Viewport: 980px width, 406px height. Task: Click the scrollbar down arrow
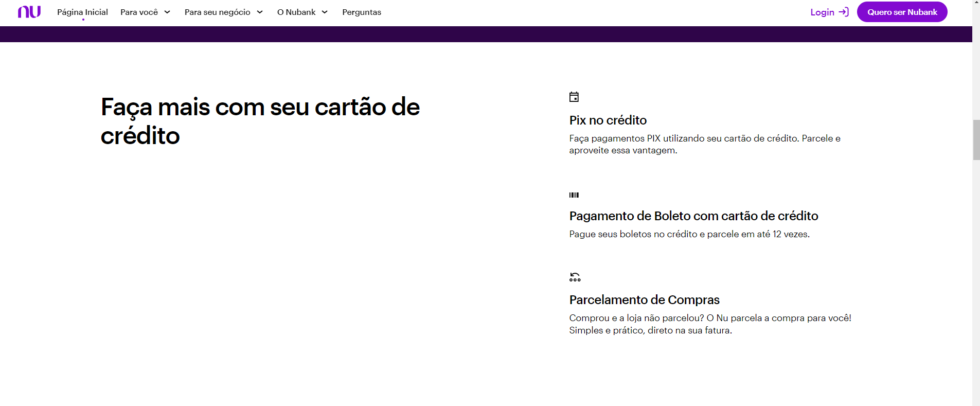[976, 403]
